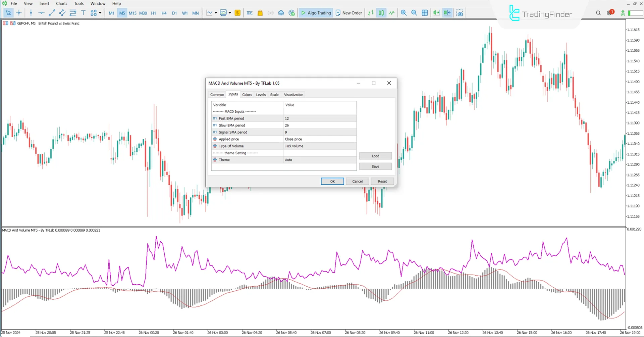Switch to the Visualization tab in dialog
Viewport: 644px width, 337px height.
(x=293, y=95)
